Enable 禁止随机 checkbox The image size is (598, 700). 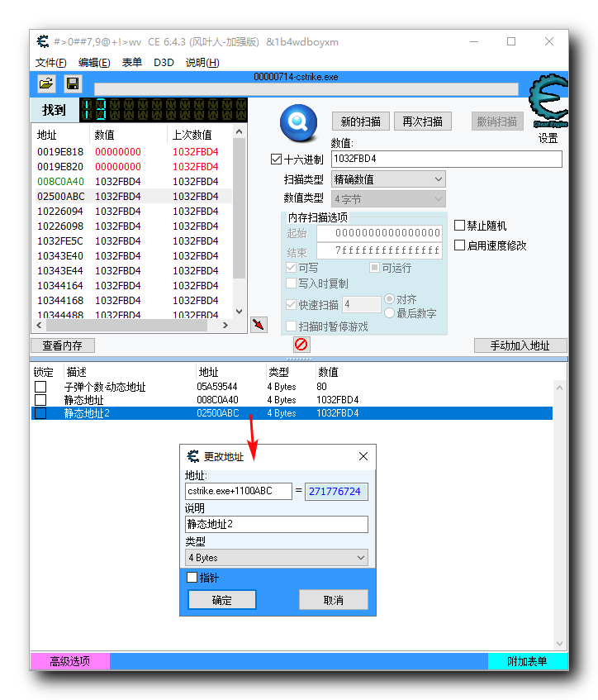pos(459,225)
